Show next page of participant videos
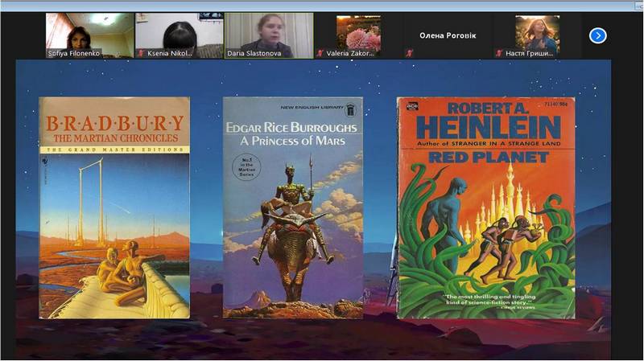 [597, 35]
